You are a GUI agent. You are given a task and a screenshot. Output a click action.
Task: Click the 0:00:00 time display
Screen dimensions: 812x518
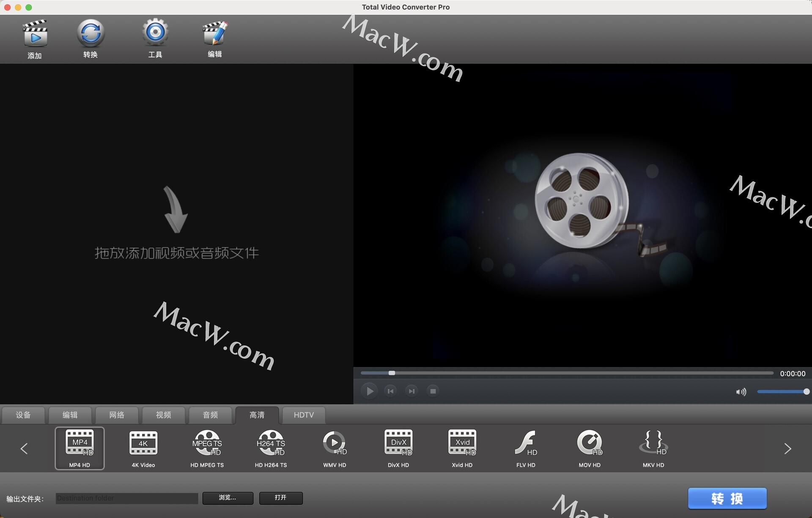pyautogui.click(x=793, y=374)
